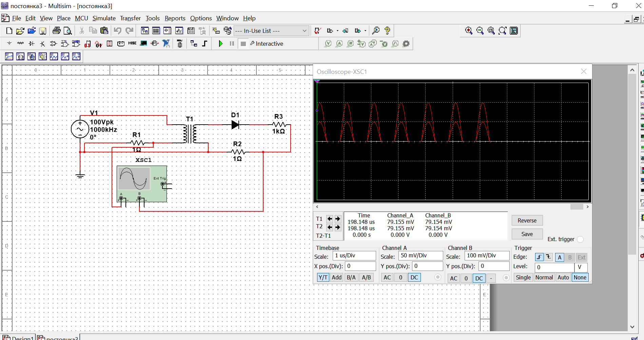Select Channel A DC coupling

click(414, 278)
